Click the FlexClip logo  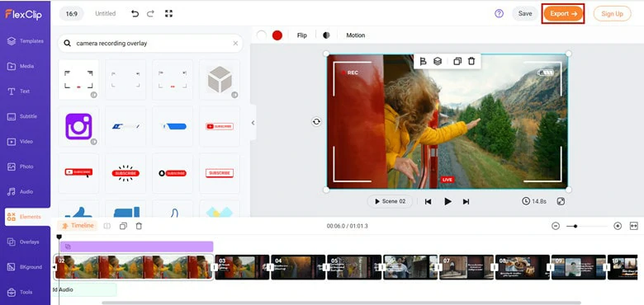(23, 14)
